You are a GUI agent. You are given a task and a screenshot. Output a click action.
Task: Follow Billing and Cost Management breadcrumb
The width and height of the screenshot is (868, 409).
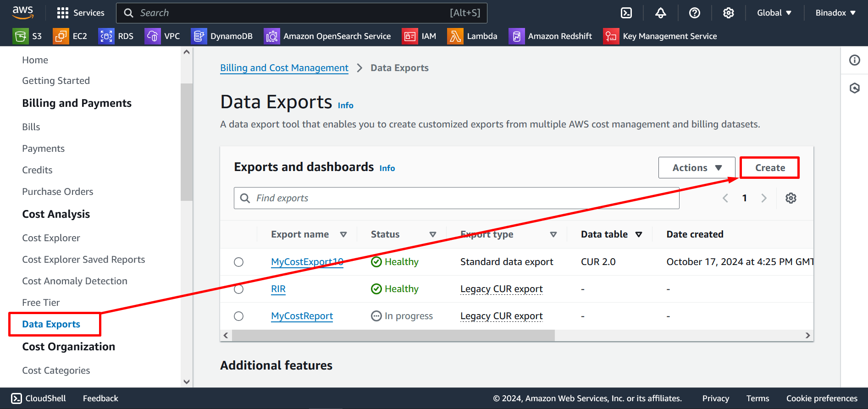(x=284, y=68)
